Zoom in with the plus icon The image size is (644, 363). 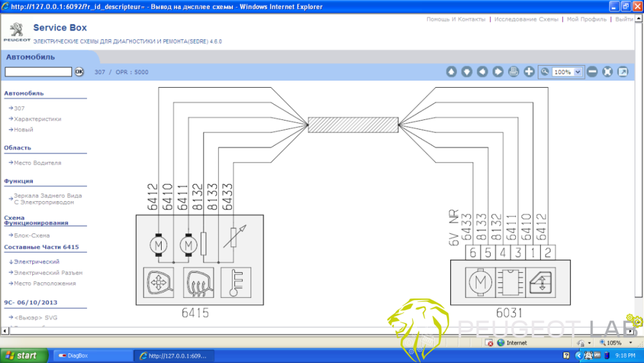point(529,72)
